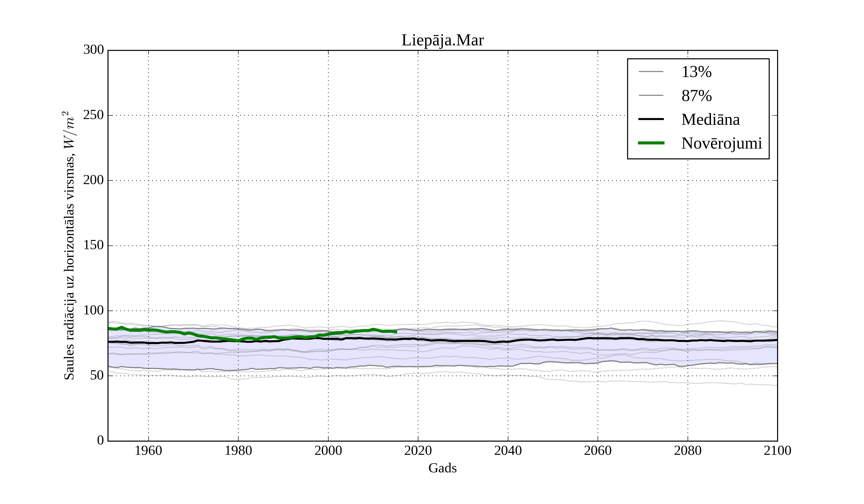Image resolution: width=864 pixels, height=504 pixels.
Task: Click the 87% legend label
Action: point(696,96)
